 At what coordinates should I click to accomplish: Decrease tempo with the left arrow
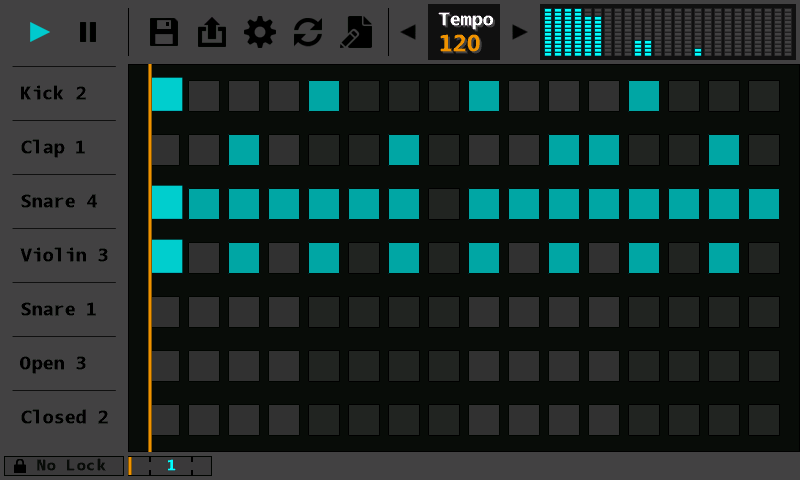(x=408, y=32)
